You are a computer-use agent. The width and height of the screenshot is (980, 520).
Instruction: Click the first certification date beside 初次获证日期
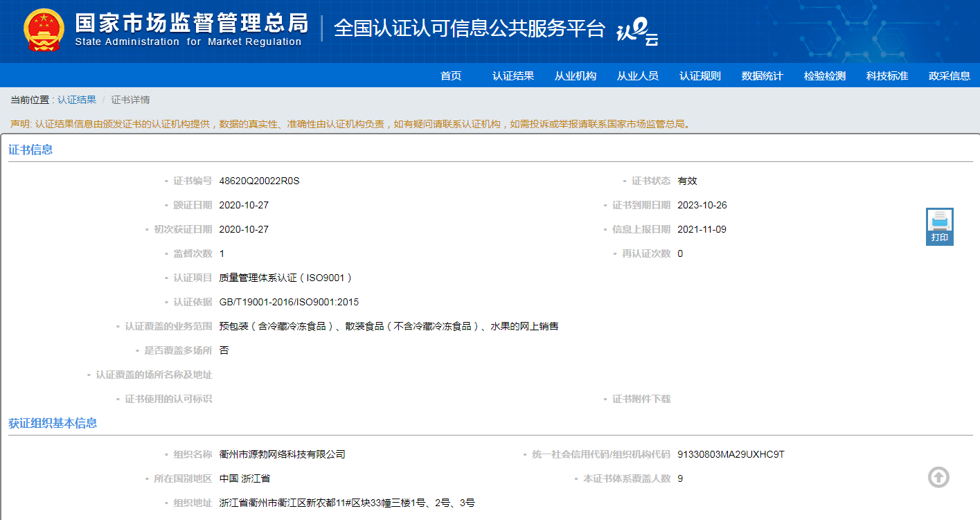click(x=244, y=229)
